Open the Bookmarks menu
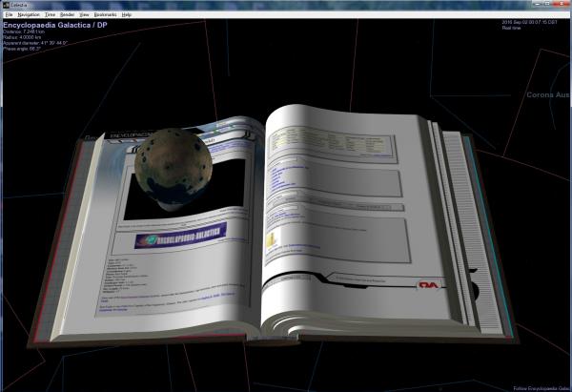Viewport: 572px width, 392px height. pos(106,14)
